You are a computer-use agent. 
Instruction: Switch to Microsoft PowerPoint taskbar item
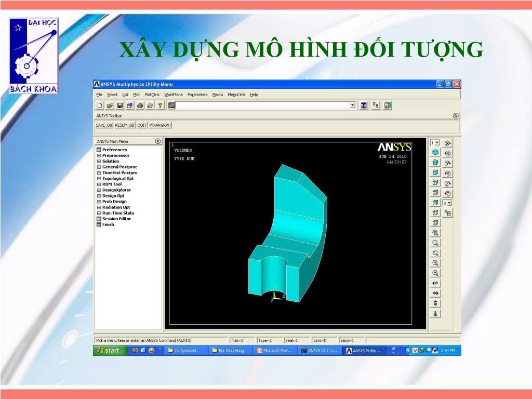275,351
